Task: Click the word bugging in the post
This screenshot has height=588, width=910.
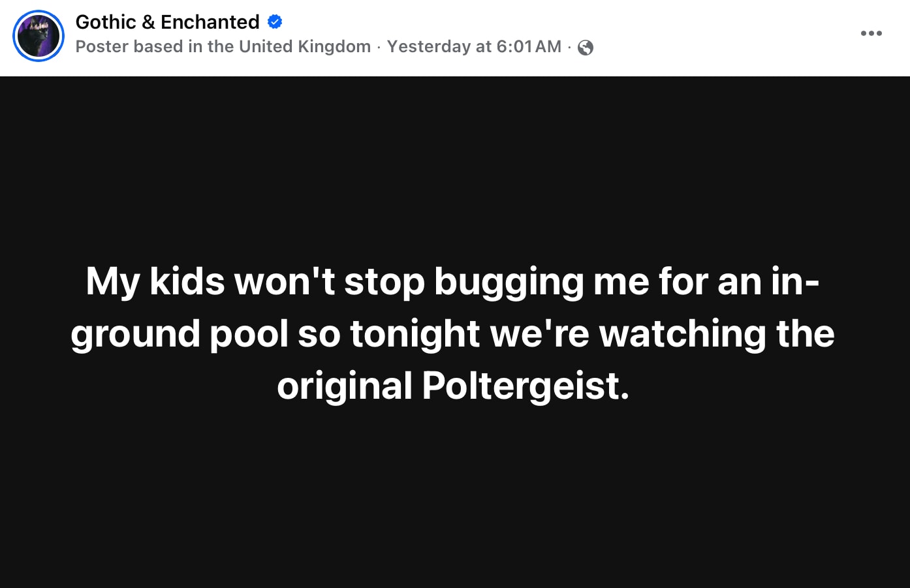Action: coord(509,283)
